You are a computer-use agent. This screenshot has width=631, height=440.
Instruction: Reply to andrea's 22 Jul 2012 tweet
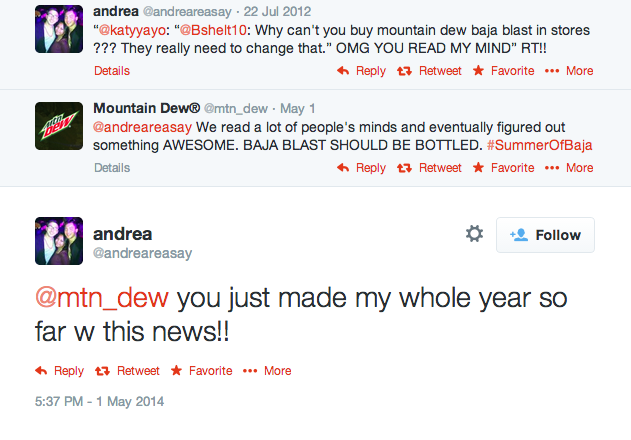pos(361,71)
